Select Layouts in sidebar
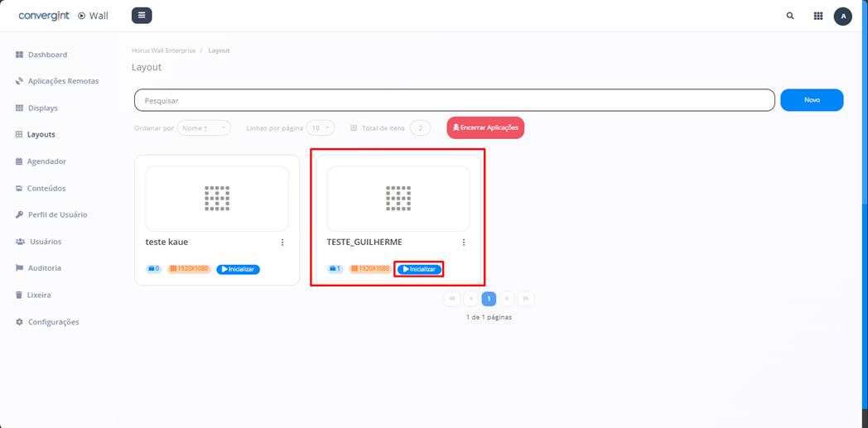This screenshot has width=868, height=428. (35, 134)
